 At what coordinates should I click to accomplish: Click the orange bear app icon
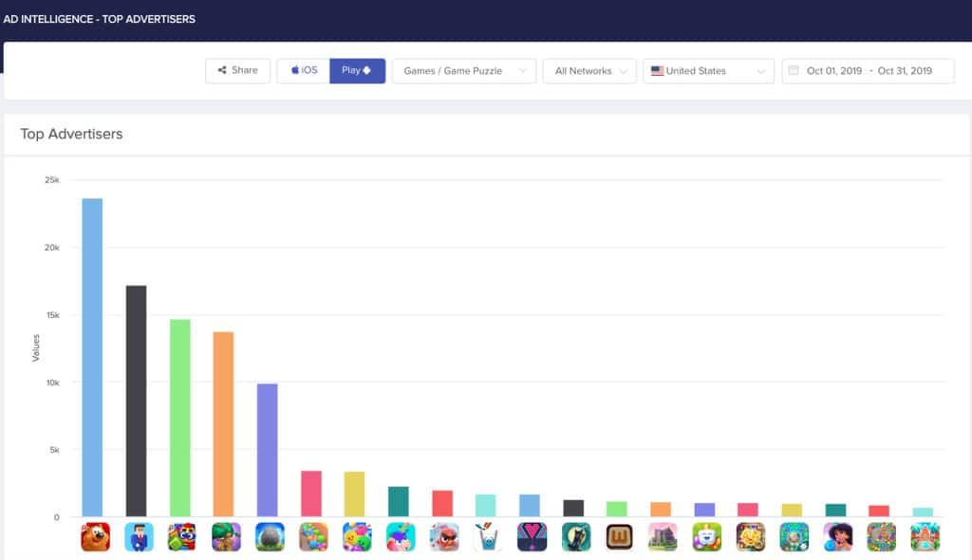96,537
